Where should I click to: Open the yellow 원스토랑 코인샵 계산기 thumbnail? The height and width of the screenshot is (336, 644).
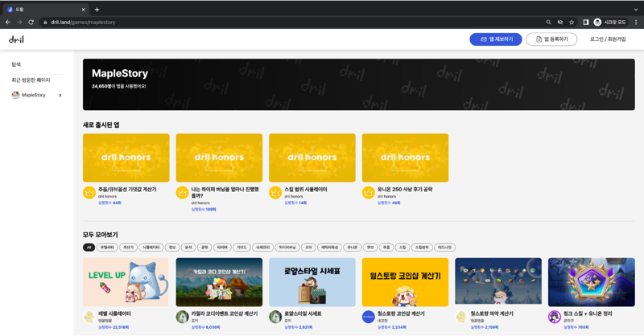click(x=406, y=282)
